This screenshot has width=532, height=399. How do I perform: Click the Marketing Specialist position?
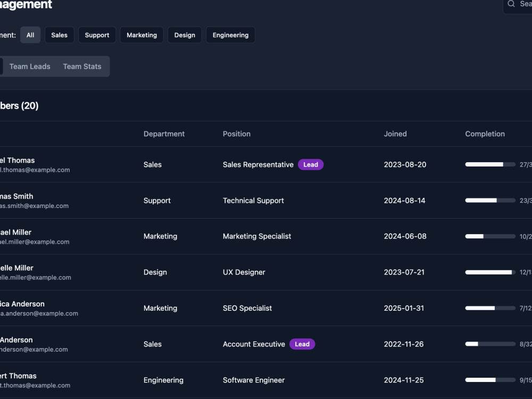tap(257, 236)
